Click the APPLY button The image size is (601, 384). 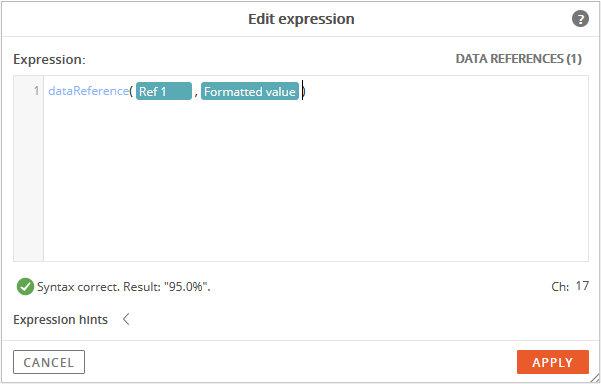(x=552, y=362)
